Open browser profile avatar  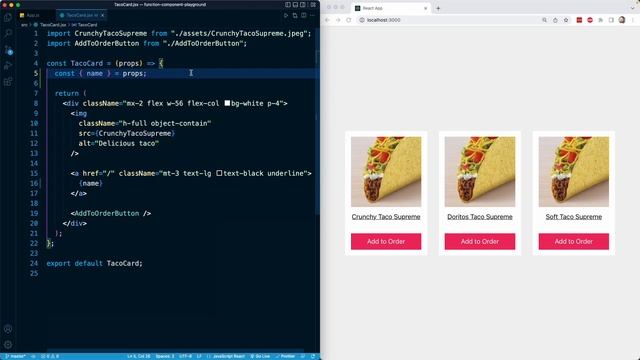622,20
